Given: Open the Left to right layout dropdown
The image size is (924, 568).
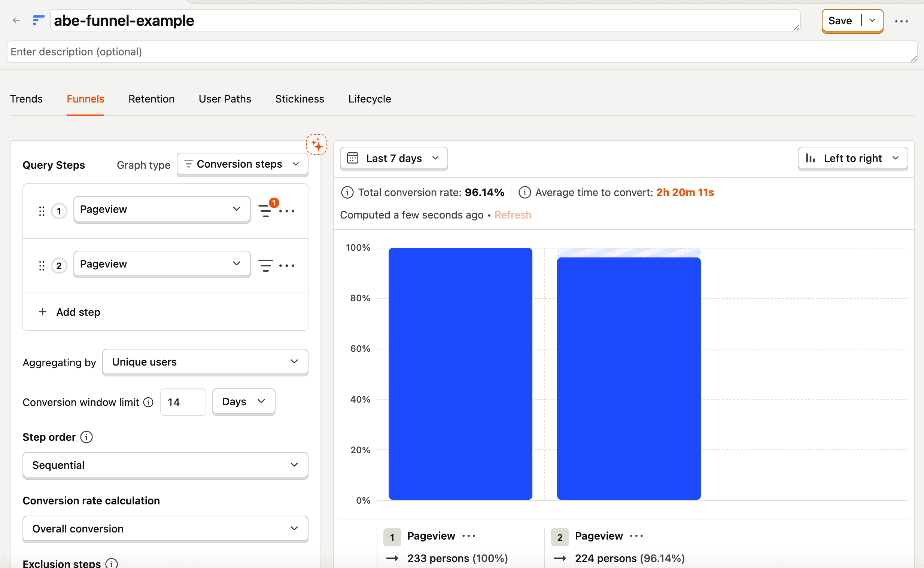Looking at the screenshot, I should pos(852,158).
